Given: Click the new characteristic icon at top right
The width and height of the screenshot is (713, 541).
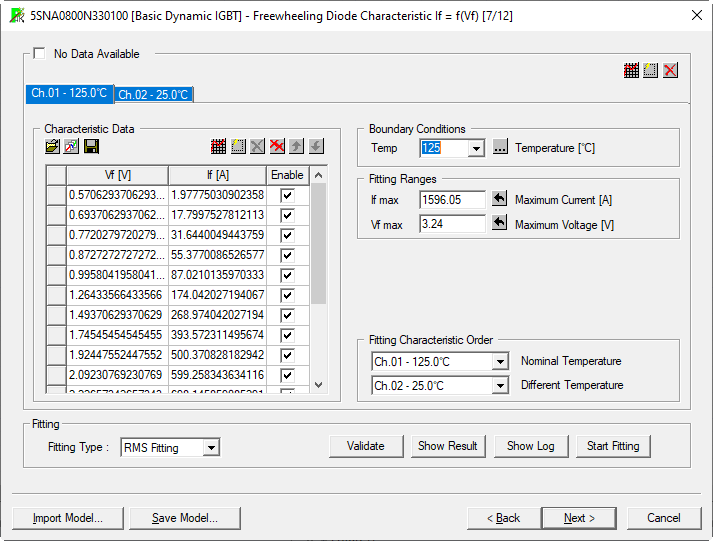Looking at the screenshot, I should point(651,70).
